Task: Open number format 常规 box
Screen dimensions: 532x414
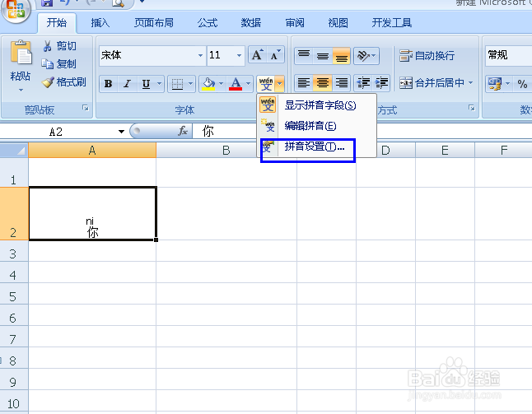Action: click(508, 55)
